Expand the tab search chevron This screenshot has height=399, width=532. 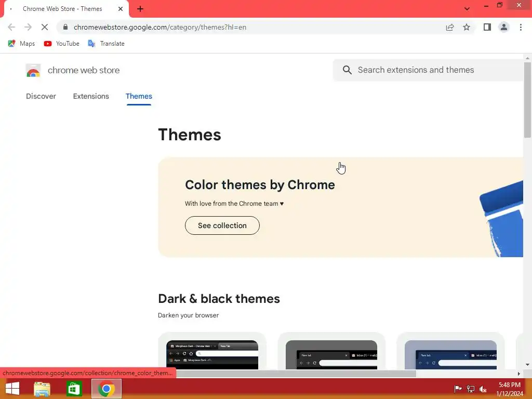[467, 9]
